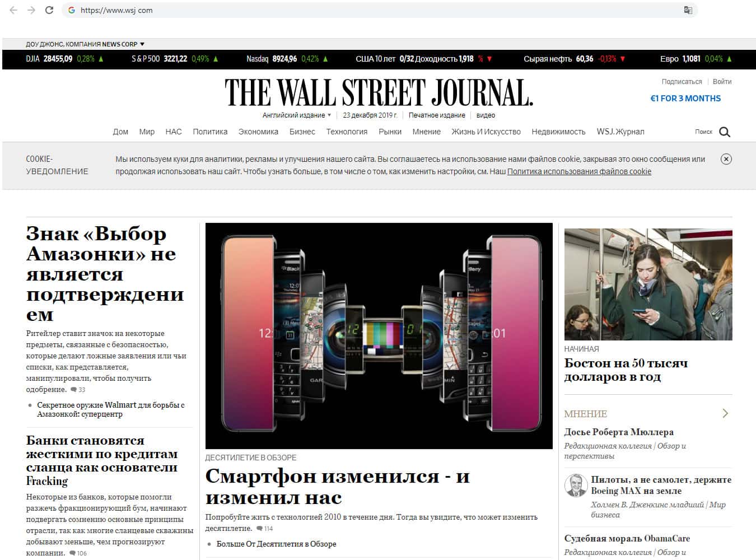
Task: Open the Досье Роберта Мюллера opinion
Action: click(619, 432)
